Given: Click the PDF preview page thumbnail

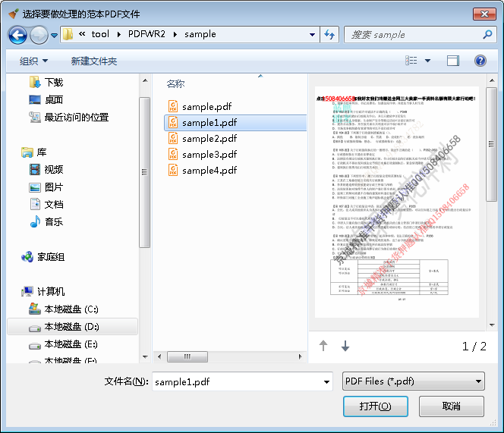Looking at the screenshot, I should (x=397, y=202).
